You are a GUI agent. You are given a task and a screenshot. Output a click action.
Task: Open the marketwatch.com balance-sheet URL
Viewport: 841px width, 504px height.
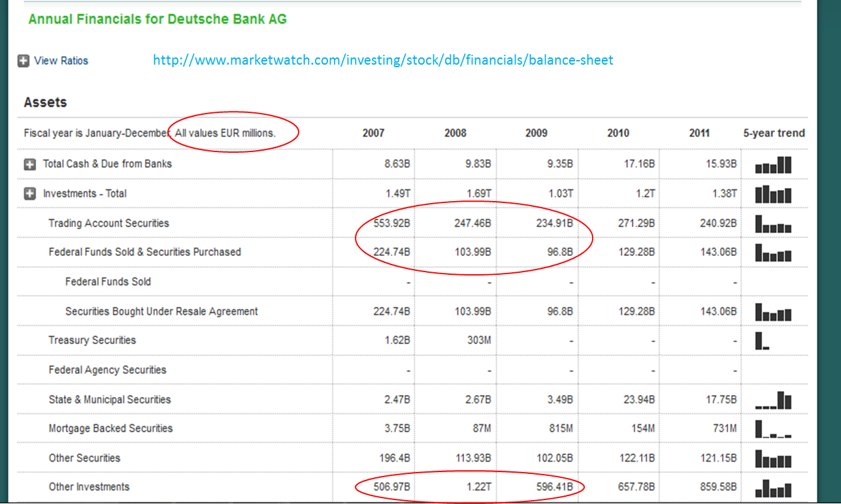click(383, 60)
